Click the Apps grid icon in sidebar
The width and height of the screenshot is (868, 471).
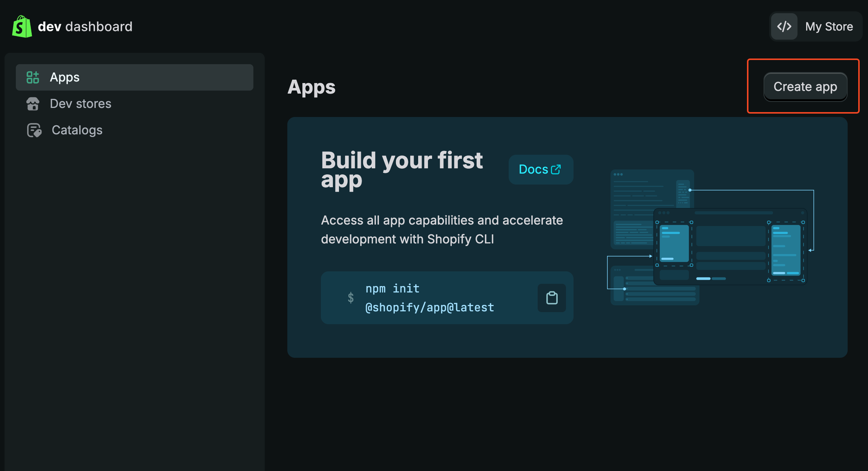tap(33, 77)
